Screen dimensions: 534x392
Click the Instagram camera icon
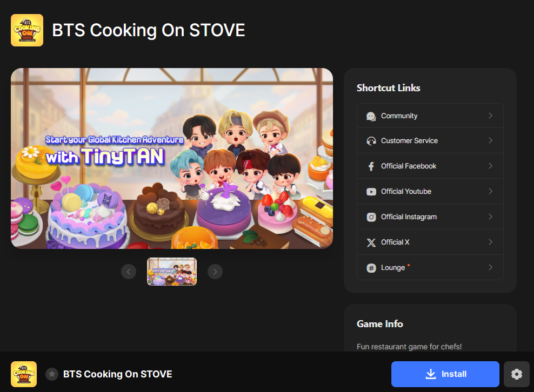click(371, 217)
